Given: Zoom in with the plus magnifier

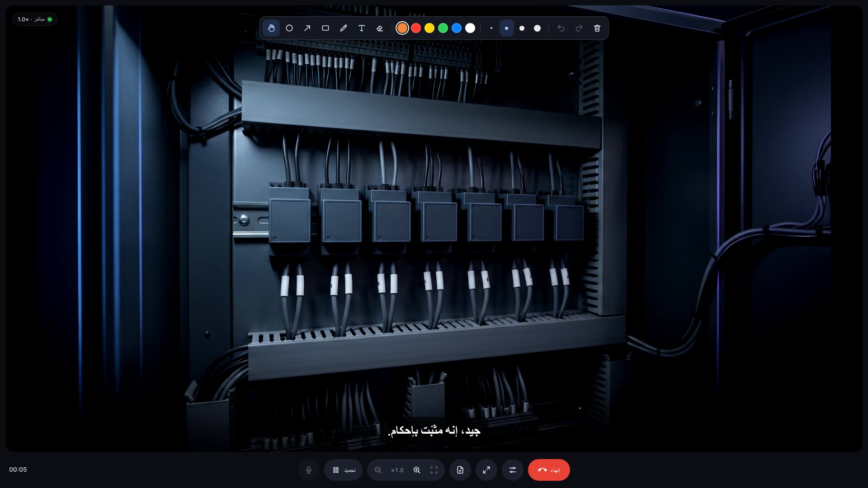Looking at the screenshot, I should coord(417,470).
